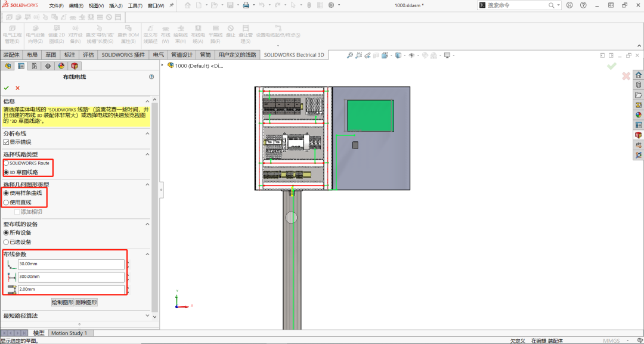The width and height of the screenshot is (644, 344).
Task: Switch to the PropertyManager tab icon
Action: click(21, 66)
